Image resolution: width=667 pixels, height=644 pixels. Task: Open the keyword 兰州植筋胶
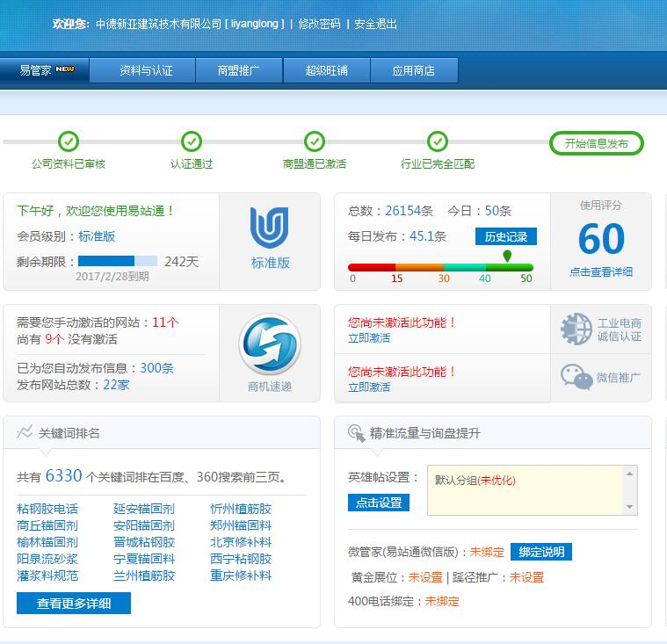pos(144,575)
